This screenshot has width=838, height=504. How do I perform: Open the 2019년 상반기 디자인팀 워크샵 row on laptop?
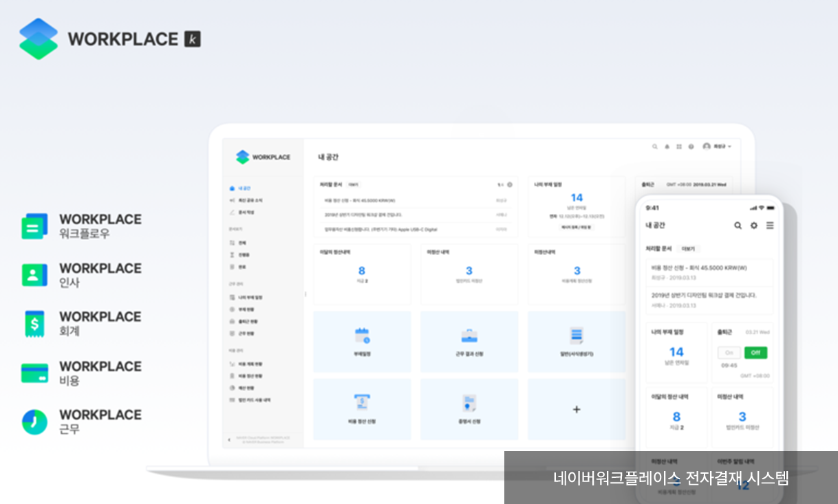416,215
